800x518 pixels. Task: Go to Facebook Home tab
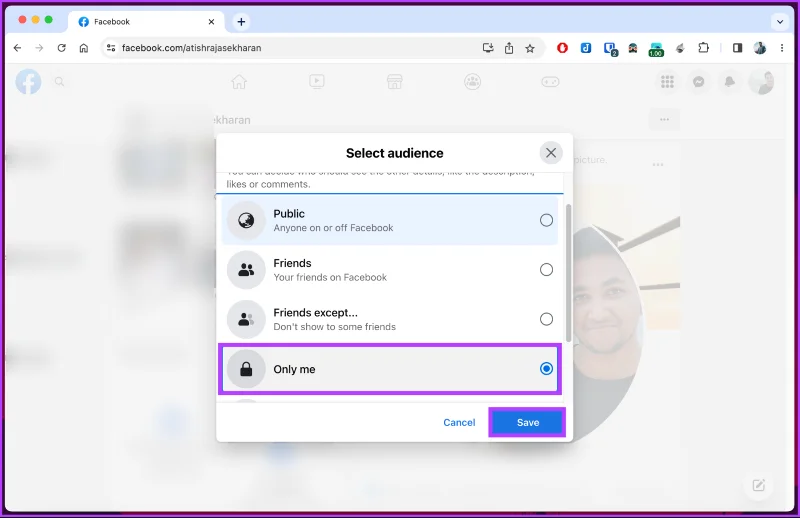click(239, 82)
